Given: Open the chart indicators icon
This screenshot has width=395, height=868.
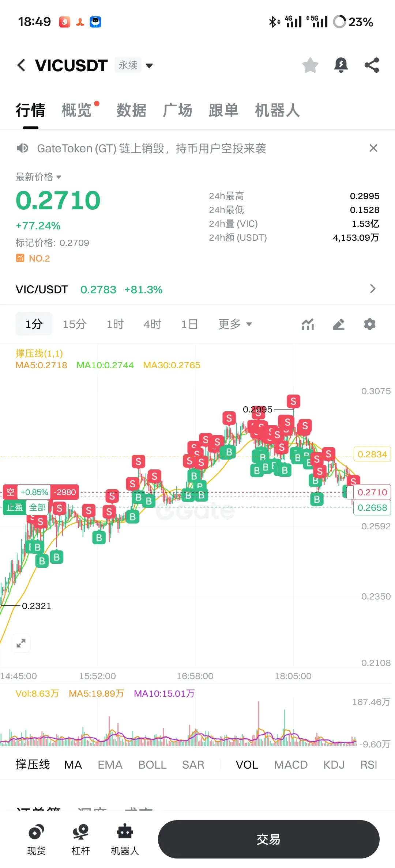Looking at the screenshot, I should tap(308, 324).
